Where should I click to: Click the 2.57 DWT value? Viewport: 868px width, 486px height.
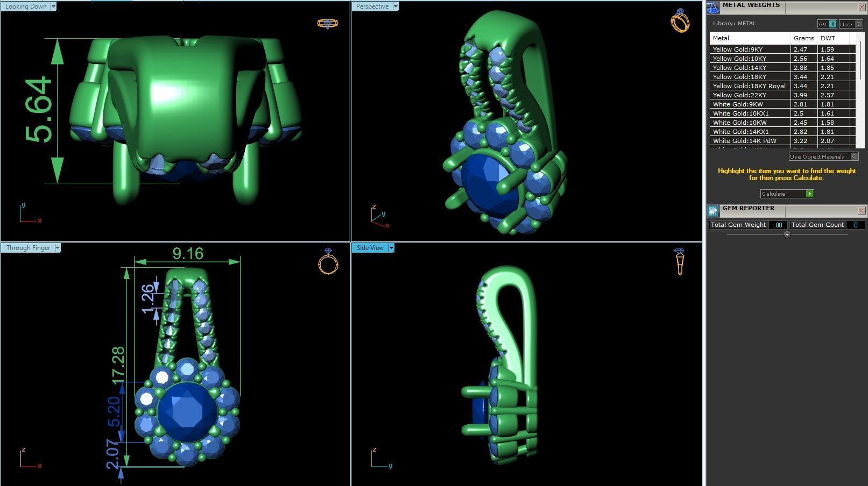827,95
